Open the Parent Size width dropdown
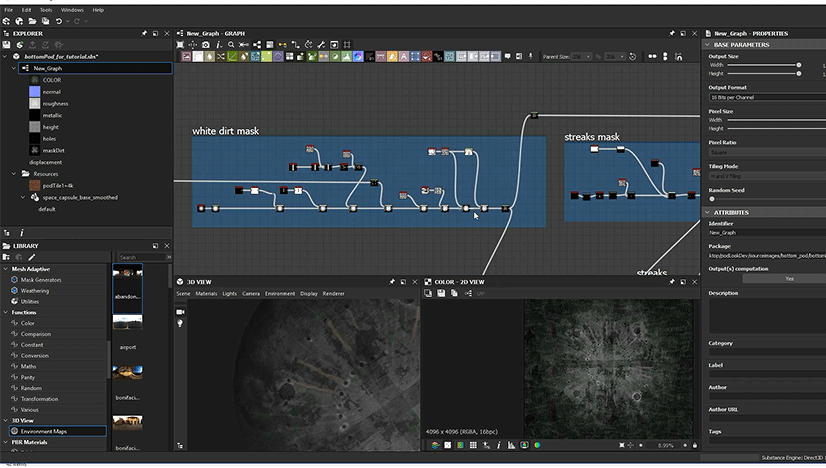 tap(581, 56)
